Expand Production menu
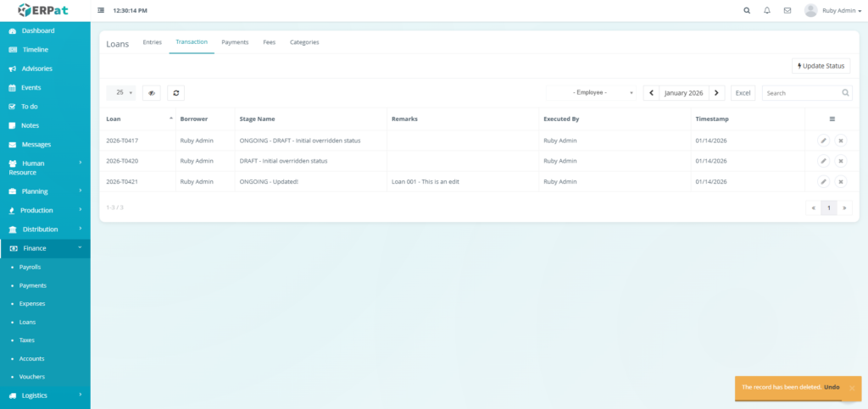 click(x=45, y=210)
